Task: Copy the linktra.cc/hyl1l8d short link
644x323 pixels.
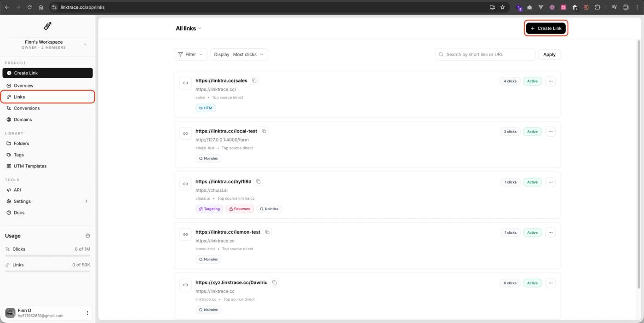Action: pyautogui.click(x=259, y=181)
